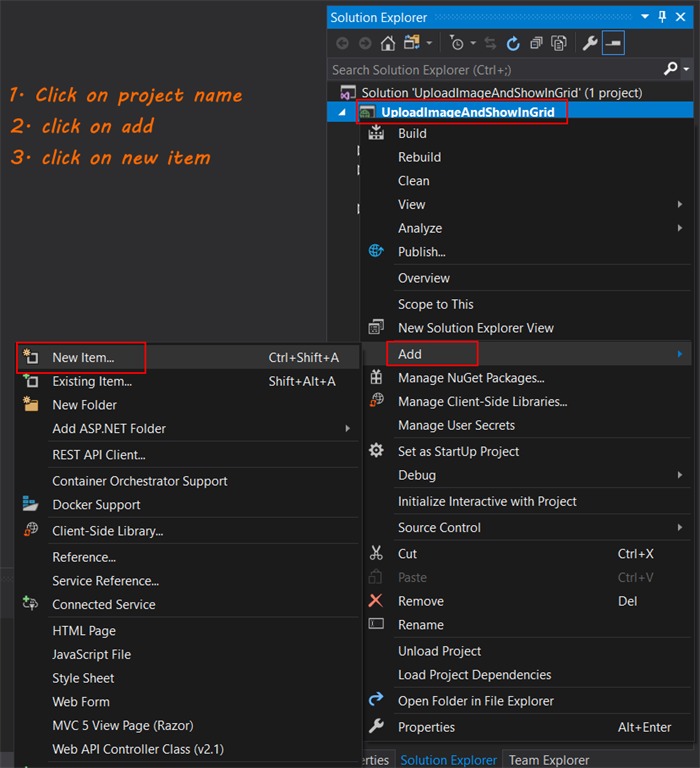The image size is (700, 768).
Task: Toggle the Preview Selected Items button
Action: pos(613,43)
